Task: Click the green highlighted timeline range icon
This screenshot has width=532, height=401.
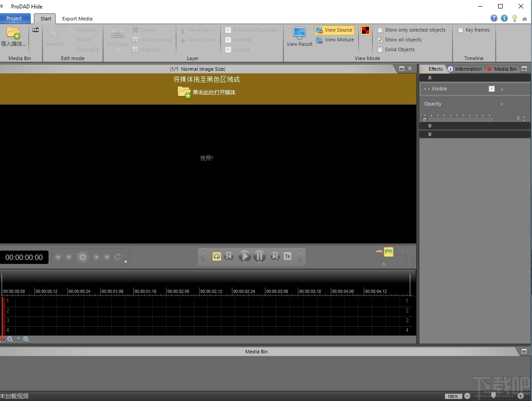Action: click(389, 252)
